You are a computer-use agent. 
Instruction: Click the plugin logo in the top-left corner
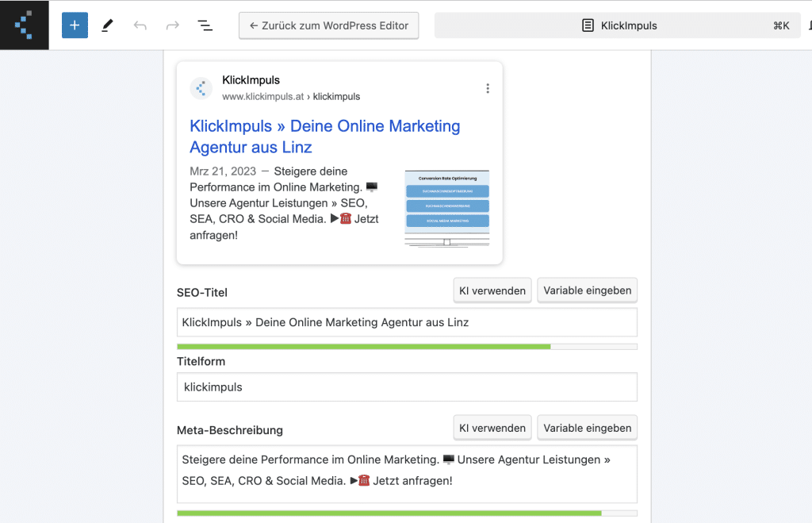24,25
